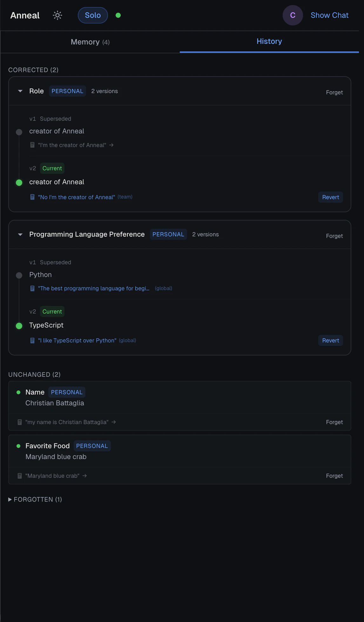Collapse the Programming Language Preference card

(20, 234)
